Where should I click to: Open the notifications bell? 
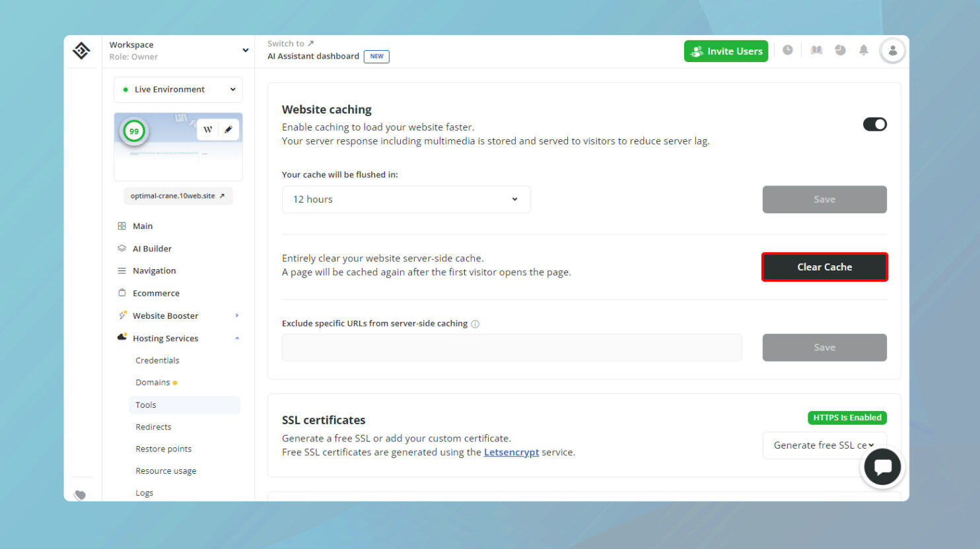click(x=863, y=50)
